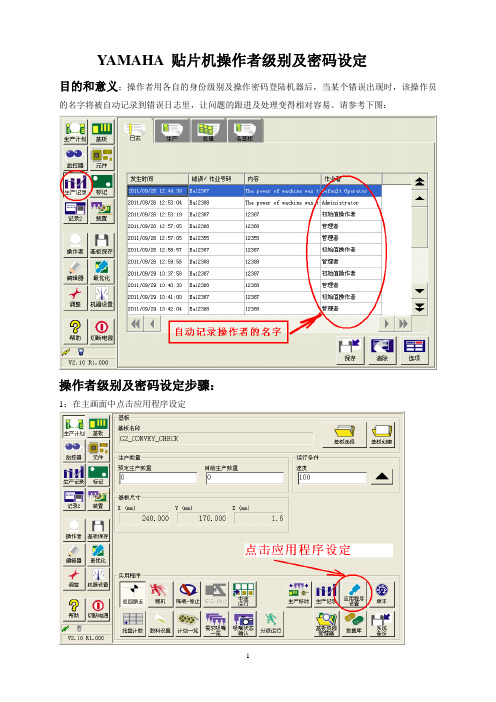The width and height of the screenshot is (496, 702).
Task: Click board data manager magnifier-folder icon
Action: [326, 623]
